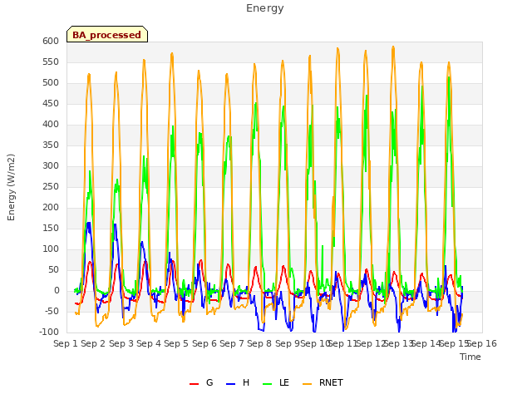Click the y-axis tick value 200
Image resolution: width=532 pixels, height=399 pixels.
[51, 207]
